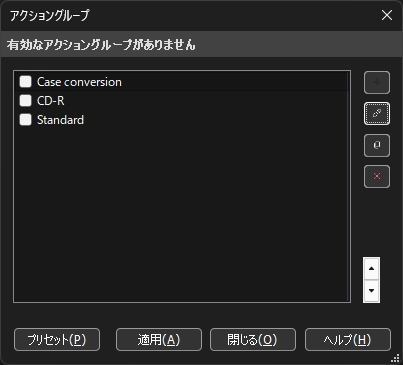Enable the Case conversion checkbox
This screenshot has height=365, width=403.
(x=26, y=82)
